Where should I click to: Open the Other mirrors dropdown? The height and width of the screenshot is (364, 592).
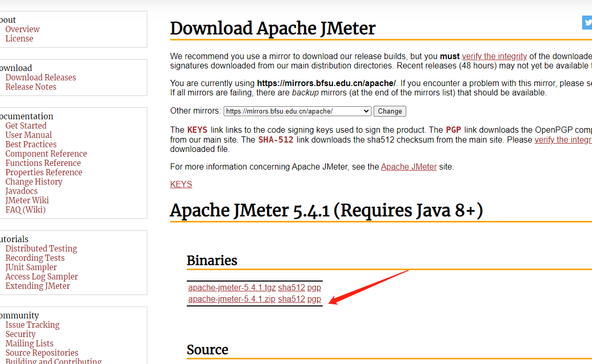click(297, 111)
